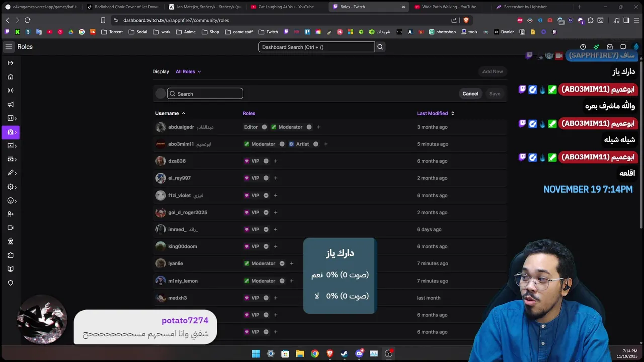The width and height of the screenshot is (644, 362).
Task: Remove Moderator role from abdualgadr
Action: [309, 127]
